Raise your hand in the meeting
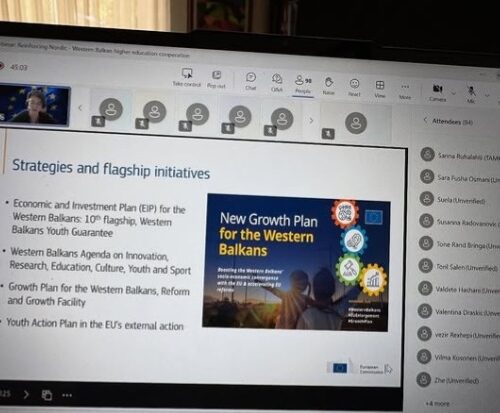500x413 pixels. pyautogui.click(x=329, y=86)
